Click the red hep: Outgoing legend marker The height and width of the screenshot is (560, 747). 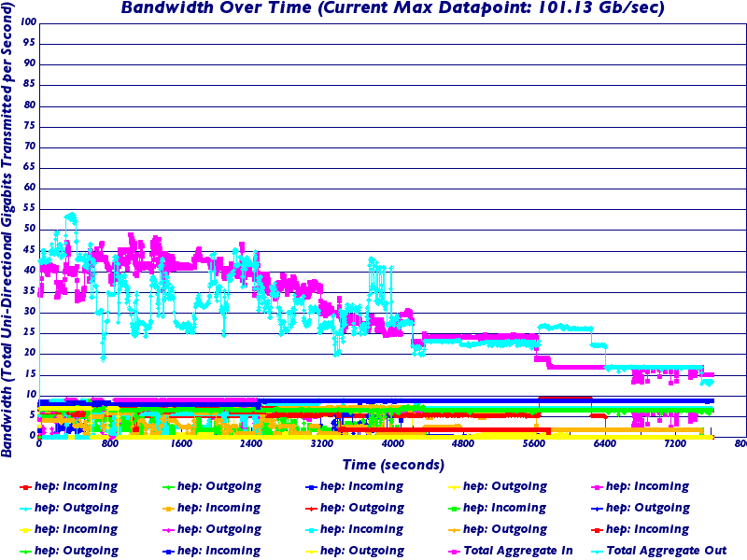click(311, 509)
